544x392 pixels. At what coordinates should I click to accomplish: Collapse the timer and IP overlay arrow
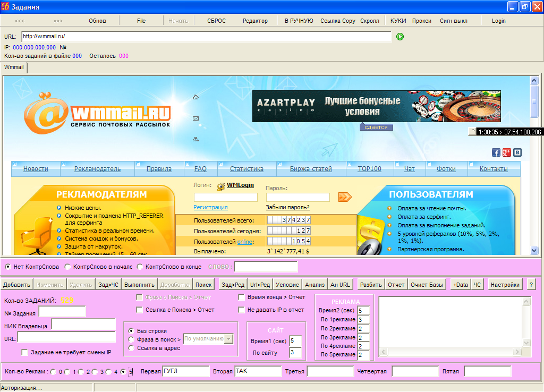pyautogui.click(x=472, y=132)
